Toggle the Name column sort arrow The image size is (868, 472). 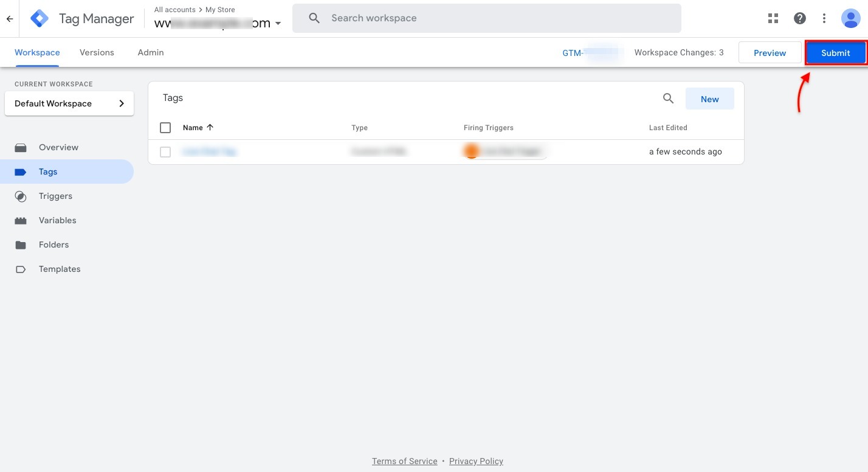209,127
